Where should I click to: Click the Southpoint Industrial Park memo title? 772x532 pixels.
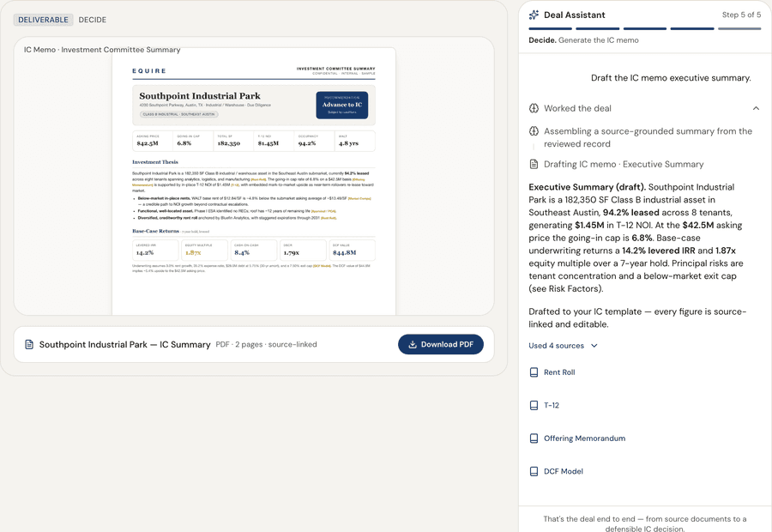[199, 96]
